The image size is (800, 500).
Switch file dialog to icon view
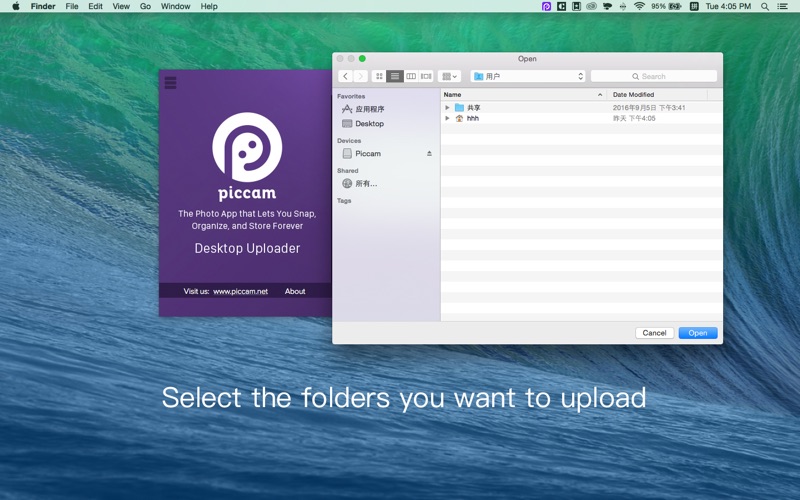point(379,76)
